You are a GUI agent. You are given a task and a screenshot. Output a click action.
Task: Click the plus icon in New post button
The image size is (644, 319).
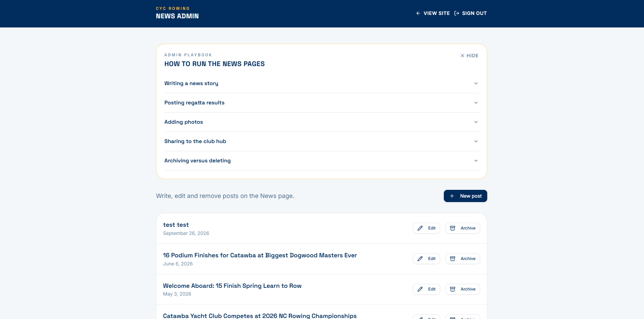click(x=452, y=196)
